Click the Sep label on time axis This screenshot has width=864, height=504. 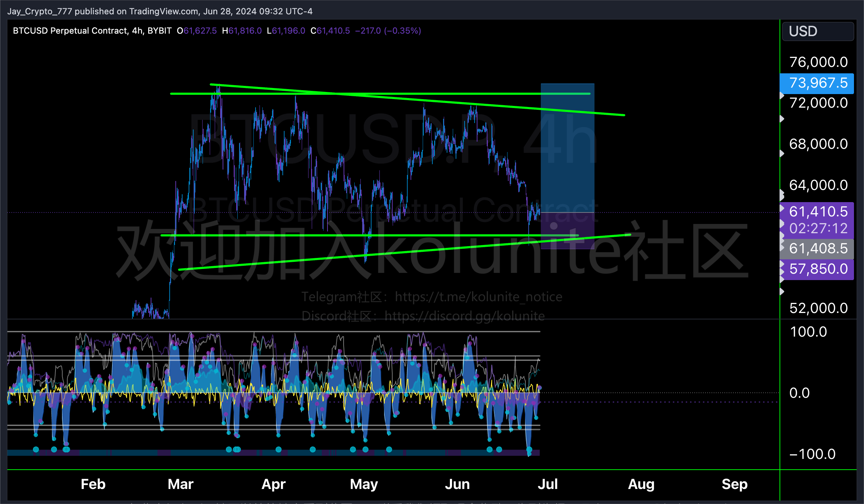[x=734, y=484]
